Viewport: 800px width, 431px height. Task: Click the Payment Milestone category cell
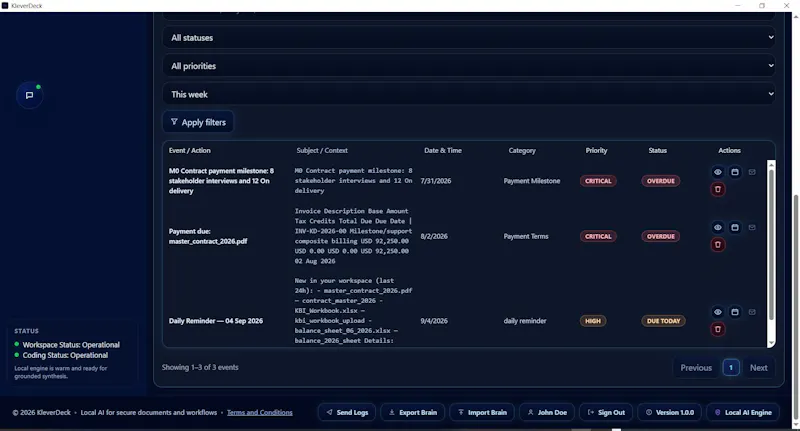click(x=532, y=181)
